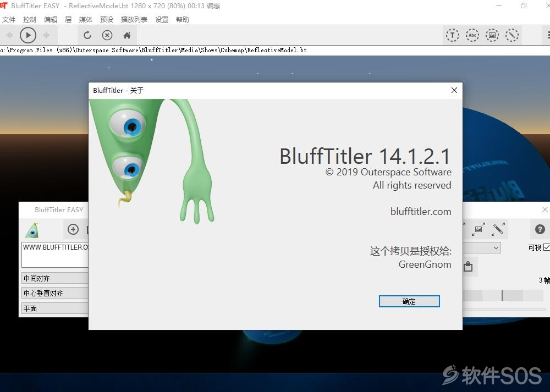The height and width of the screenshot is (392, 550).
Task: Open the 层 menu
Action: (x=68, y=20)
